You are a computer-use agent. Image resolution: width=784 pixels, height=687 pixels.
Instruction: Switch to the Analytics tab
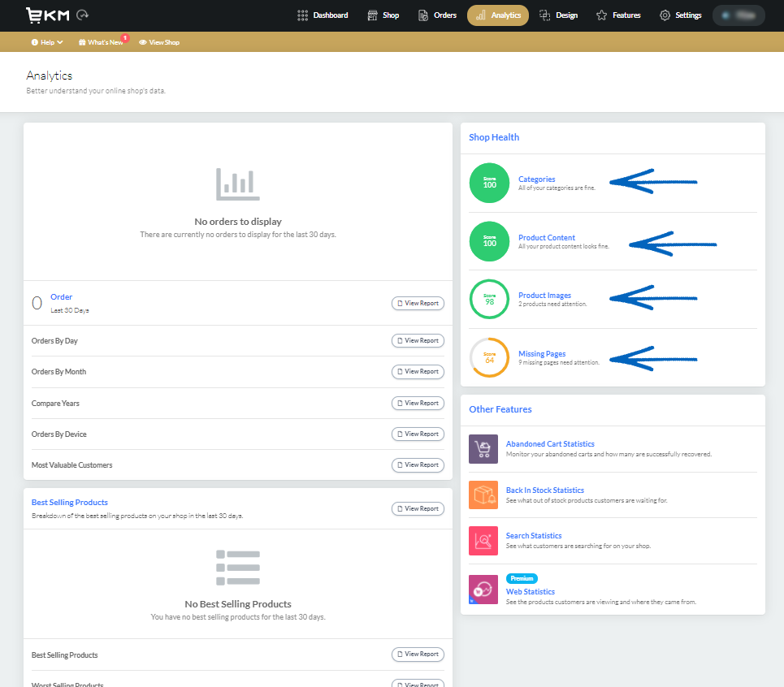(x=497, y=15)
